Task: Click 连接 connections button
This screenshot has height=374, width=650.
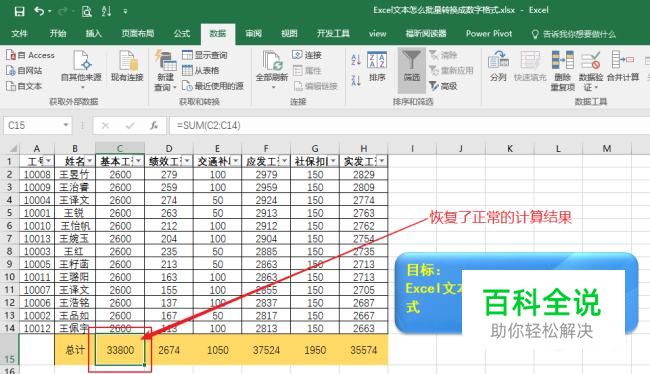Action: coord(307,55)
